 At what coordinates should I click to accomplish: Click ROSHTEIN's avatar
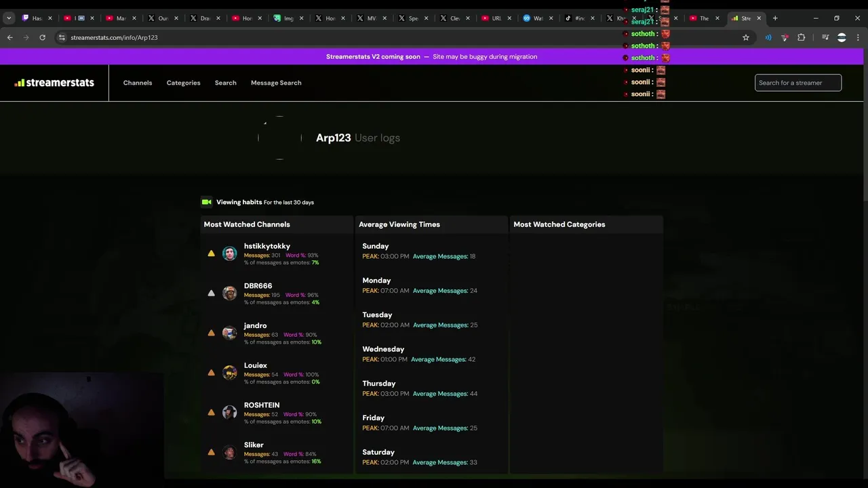230,412
